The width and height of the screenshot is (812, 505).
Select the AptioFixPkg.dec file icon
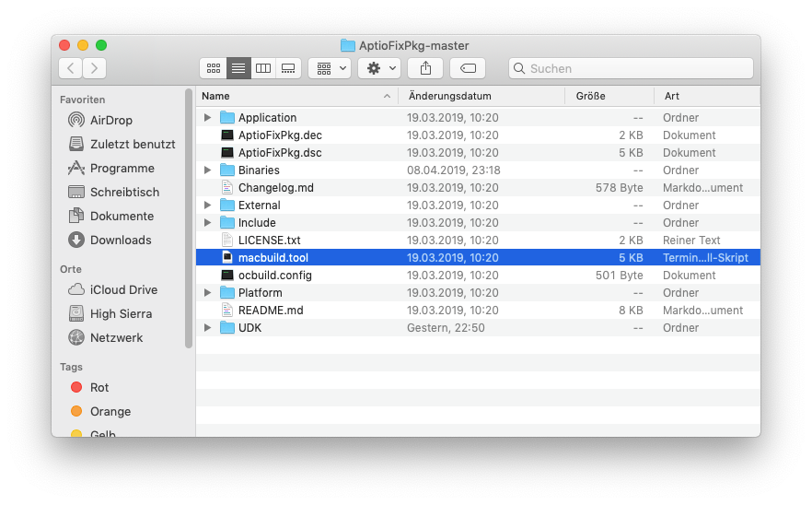(226, 135)
